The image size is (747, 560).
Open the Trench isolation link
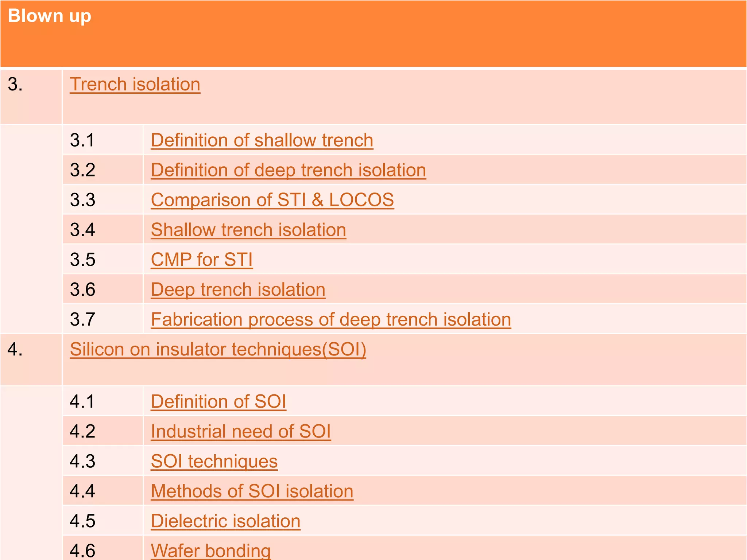point(135,85)
